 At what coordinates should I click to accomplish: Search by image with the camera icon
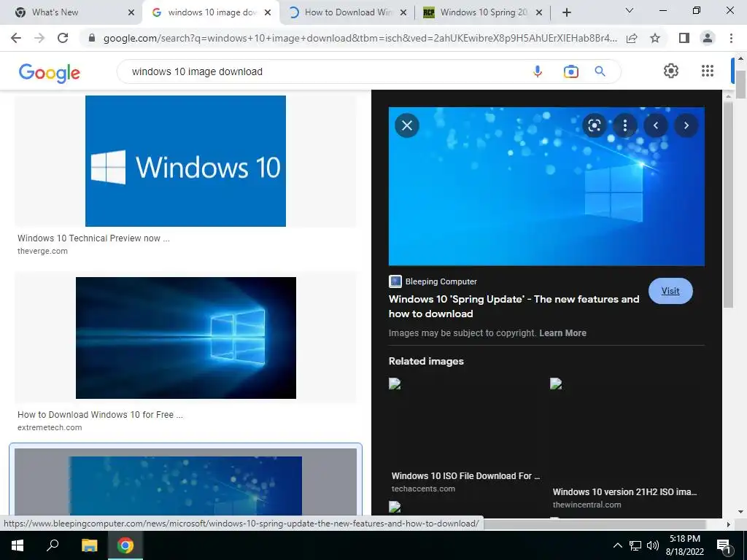coord(570,71)
